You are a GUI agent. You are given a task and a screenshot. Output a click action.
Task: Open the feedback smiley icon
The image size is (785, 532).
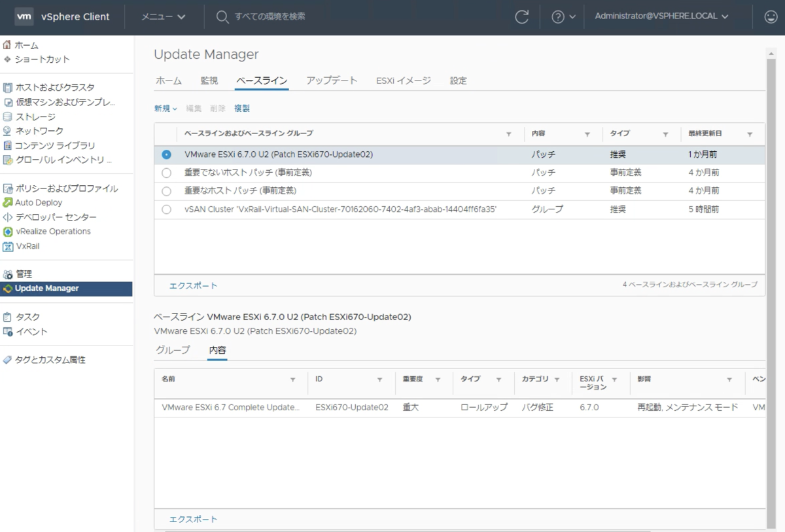pos(771,17)
